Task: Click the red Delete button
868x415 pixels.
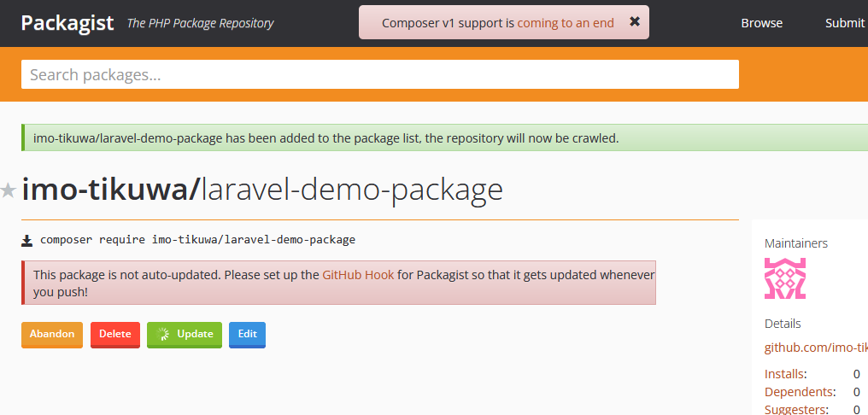Action: coord(115,335)
